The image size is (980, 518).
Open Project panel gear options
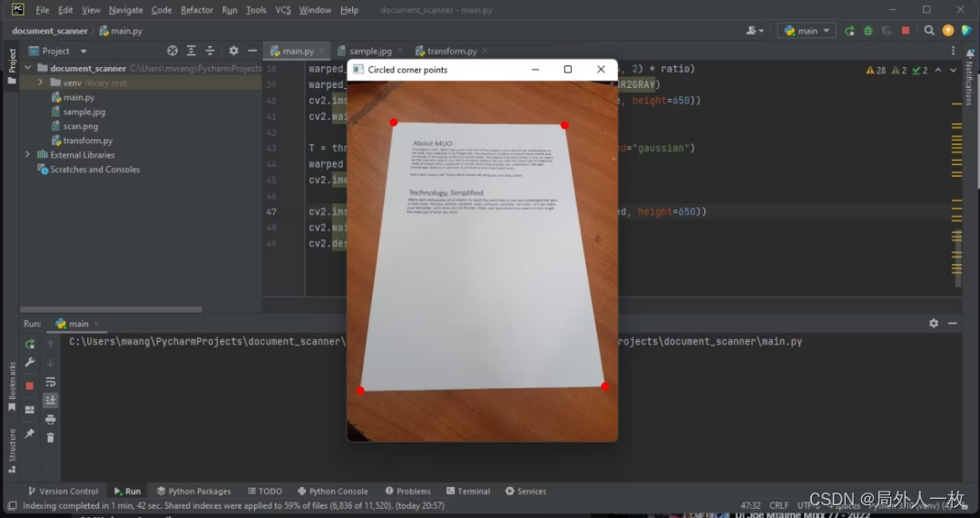pos(234,51)
